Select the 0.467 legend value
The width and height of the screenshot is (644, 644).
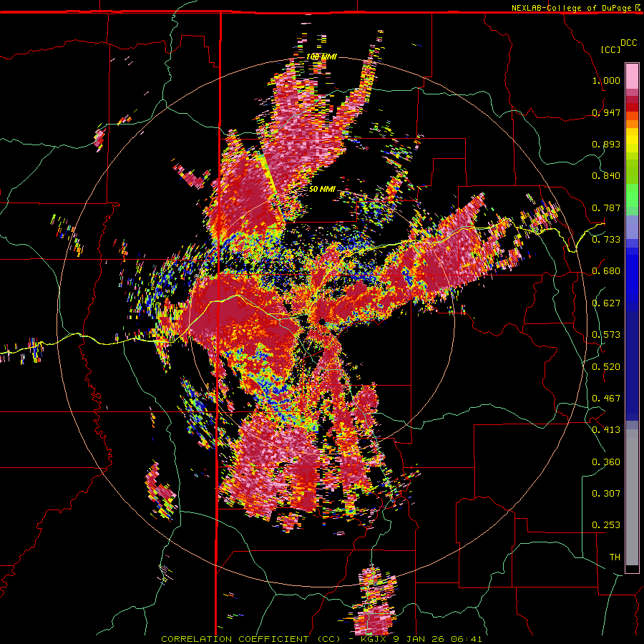[606, 399]
